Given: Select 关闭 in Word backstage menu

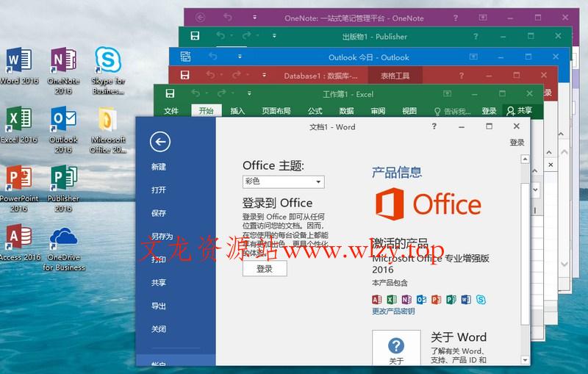Looking at the screenshot, I should pos(159,329).
